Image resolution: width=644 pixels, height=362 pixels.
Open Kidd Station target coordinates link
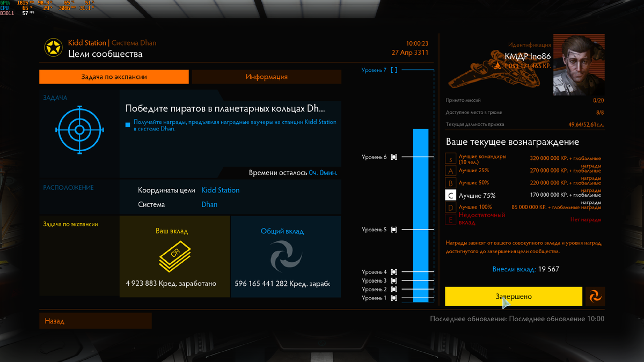[220, 190]
